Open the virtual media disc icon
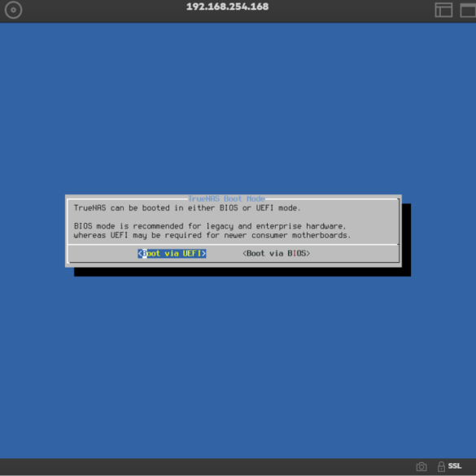 pos(13,10)
